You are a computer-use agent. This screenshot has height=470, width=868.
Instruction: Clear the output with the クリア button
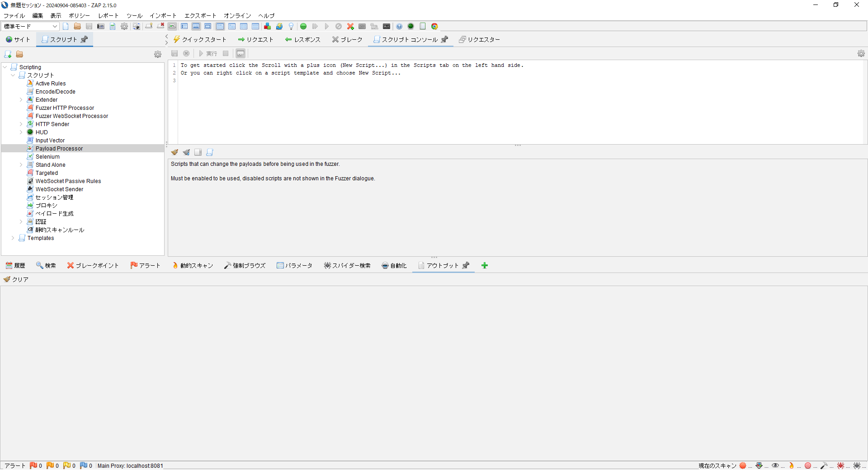pos(16,279)
